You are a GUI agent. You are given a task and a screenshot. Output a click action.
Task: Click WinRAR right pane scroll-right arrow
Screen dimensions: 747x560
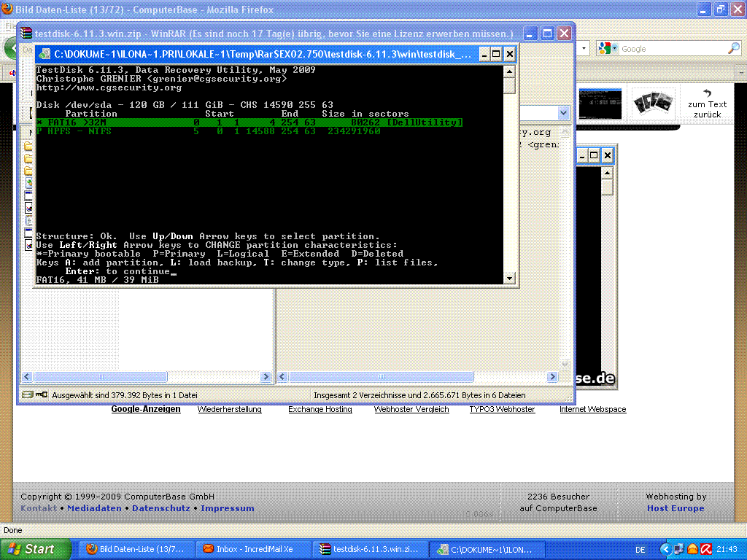[x=553, y=377]
